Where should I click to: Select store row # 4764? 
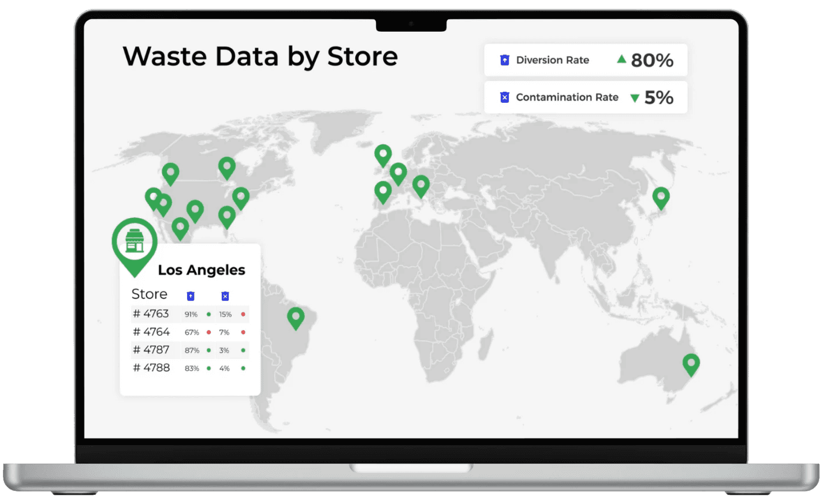(190, 332)
